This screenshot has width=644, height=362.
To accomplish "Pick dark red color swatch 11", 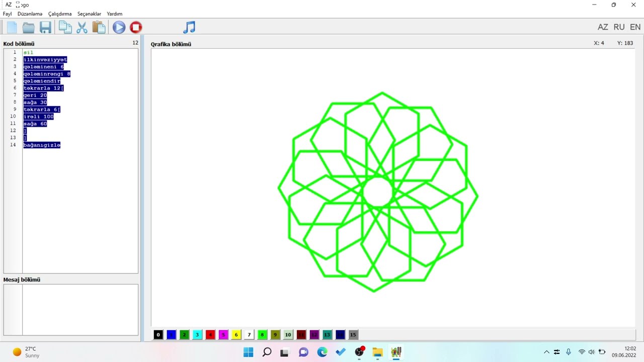I will click(x=301, y=334).
